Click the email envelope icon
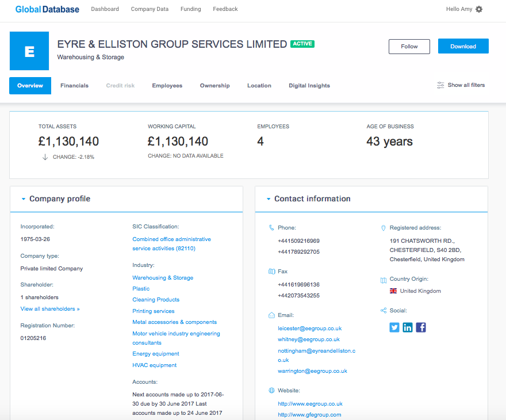506x420 pixels. [271, 315]
